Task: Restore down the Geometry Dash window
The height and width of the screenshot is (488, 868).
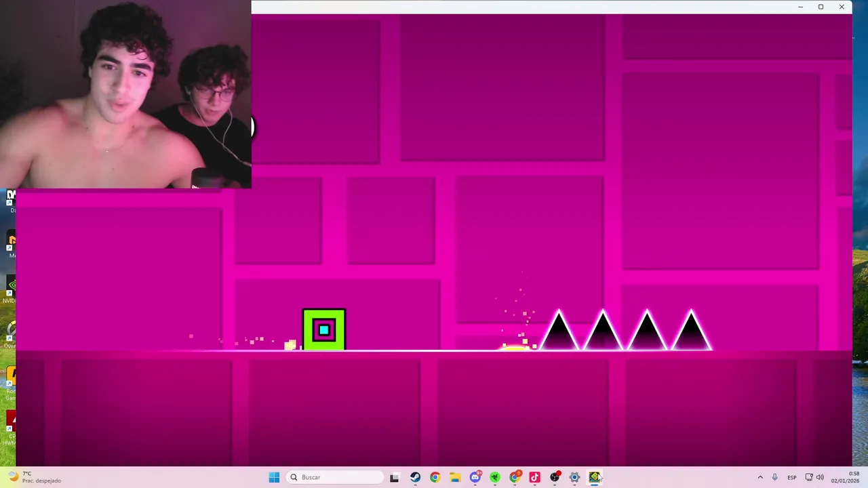Action: pos(821,7)
